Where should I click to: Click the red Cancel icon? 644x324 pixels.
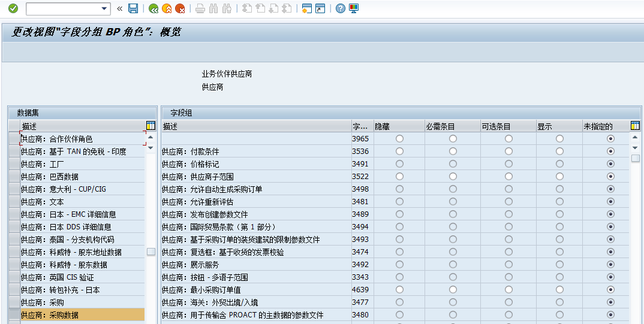180,8
